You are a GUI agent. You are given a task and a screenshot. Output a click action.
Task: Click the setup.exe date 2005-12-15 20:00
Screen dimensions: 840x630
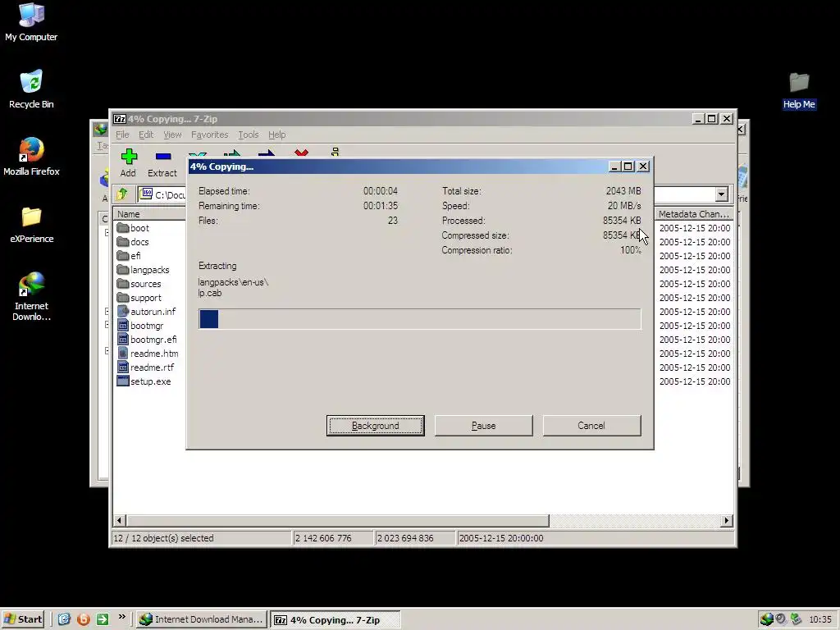pos(694,381)
